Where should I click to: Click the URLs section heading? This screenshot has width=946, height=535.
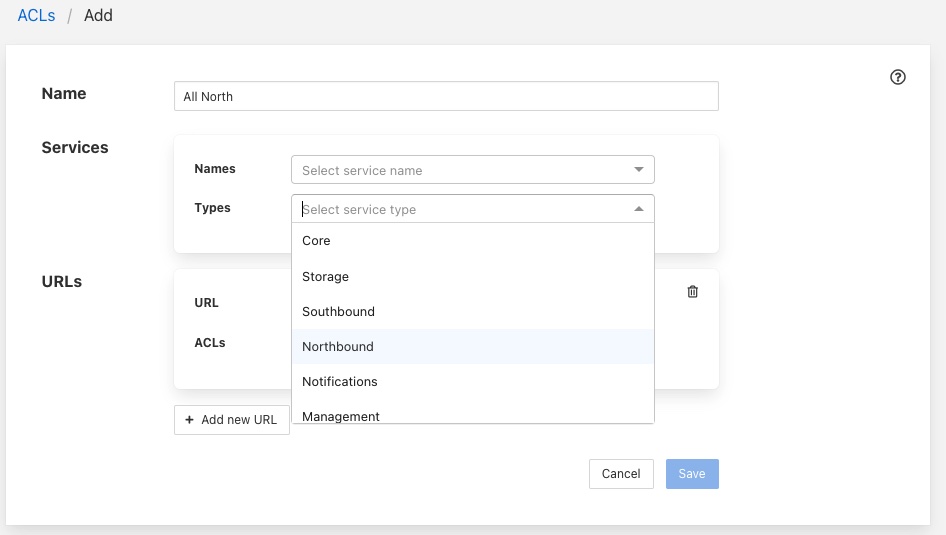coord(62,282)
